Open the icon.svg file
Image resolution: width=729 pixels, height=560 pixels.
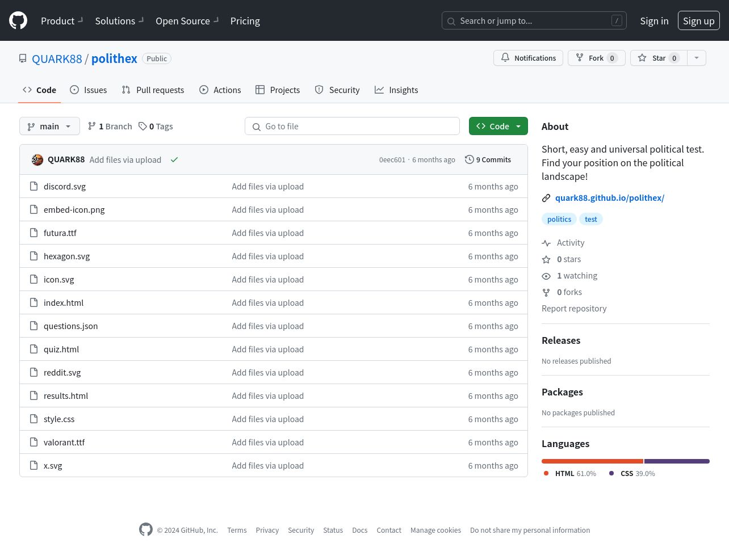pyautogui.click(x=59, y=280)
